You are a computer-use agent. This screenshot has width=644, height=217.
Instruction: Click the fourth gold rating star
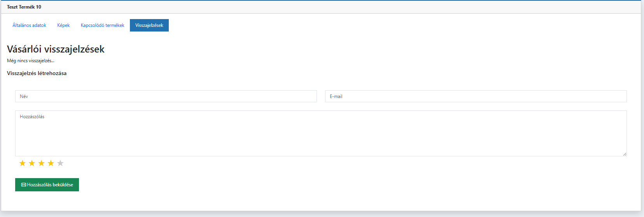[51, 163]
